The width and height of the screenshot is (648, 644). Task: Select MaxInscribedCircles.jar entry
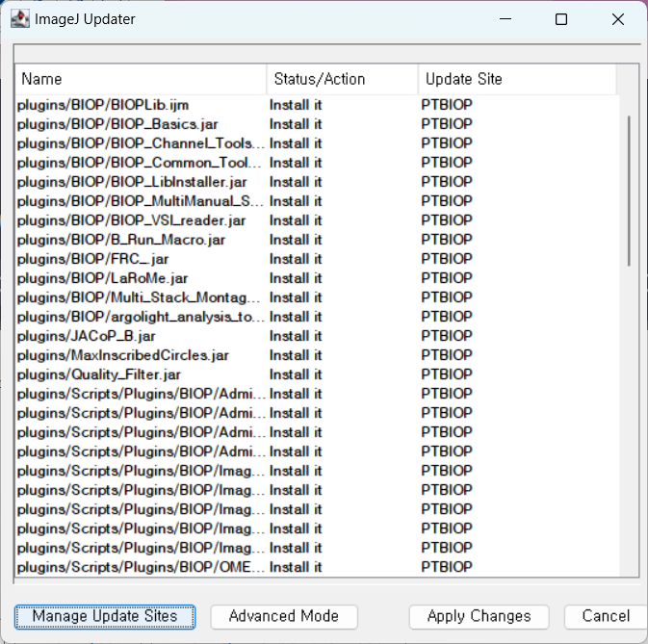pyautogui.click(x=318, y=355)
